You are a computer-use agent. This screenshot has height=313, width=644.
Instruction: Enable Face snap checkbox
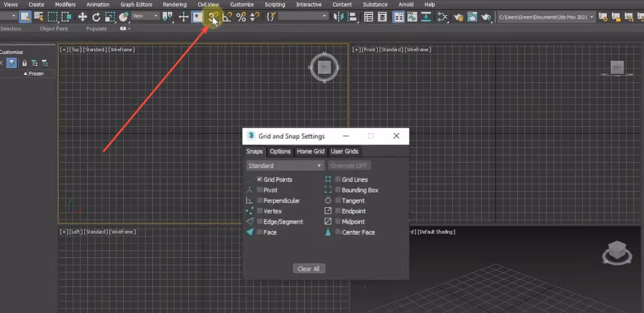tap(259, 232)
